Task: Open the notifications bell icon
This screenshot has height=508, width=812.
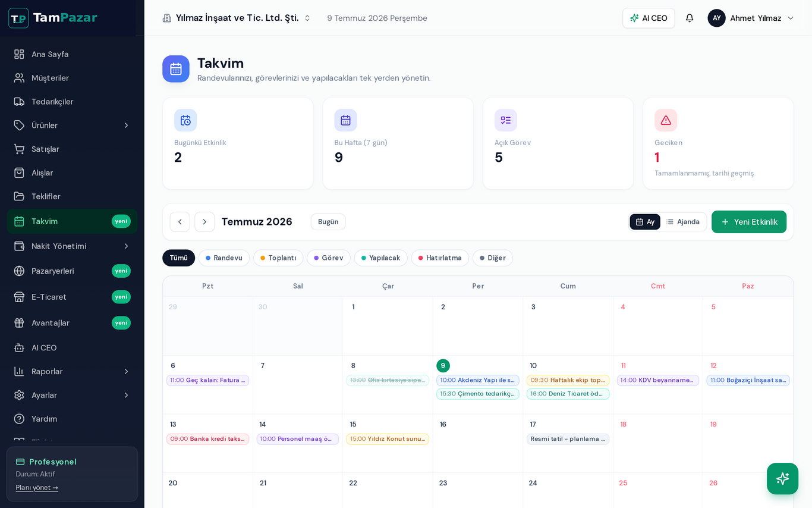Action: pos(690,18)
